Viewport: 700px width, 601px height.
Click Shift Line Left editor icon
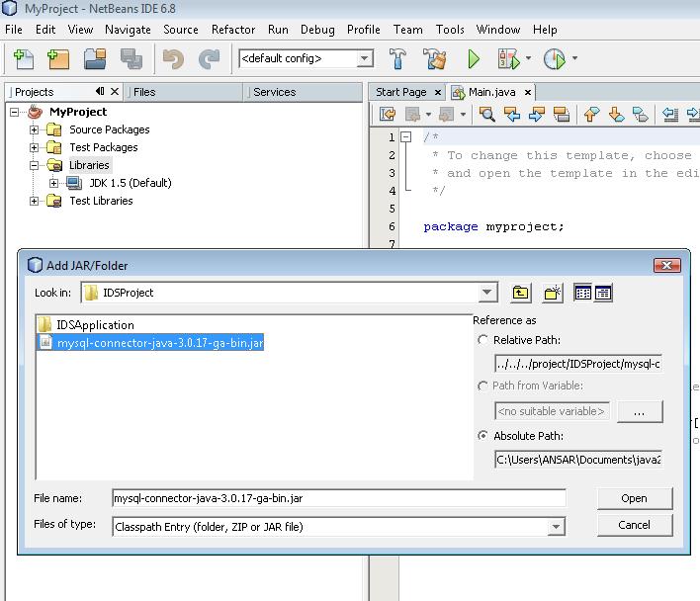(670, 115)
